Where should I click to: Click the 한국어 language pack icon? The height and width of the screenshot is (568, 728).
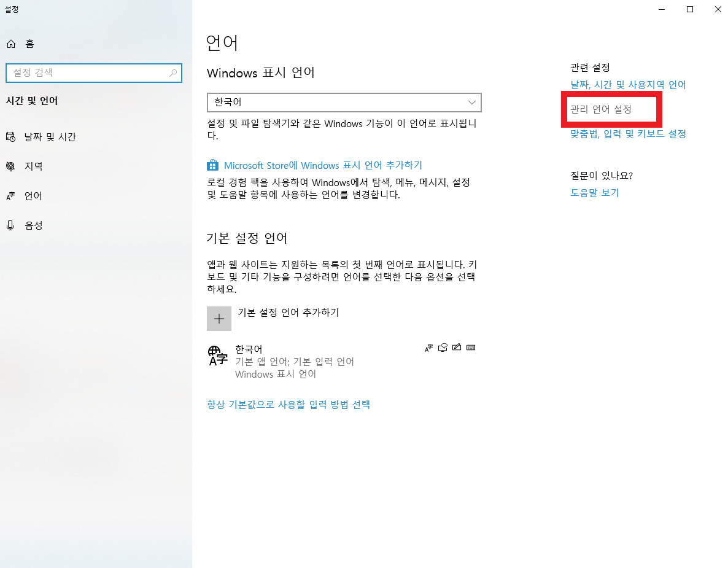pyautogui.click(x=217, y=356)
